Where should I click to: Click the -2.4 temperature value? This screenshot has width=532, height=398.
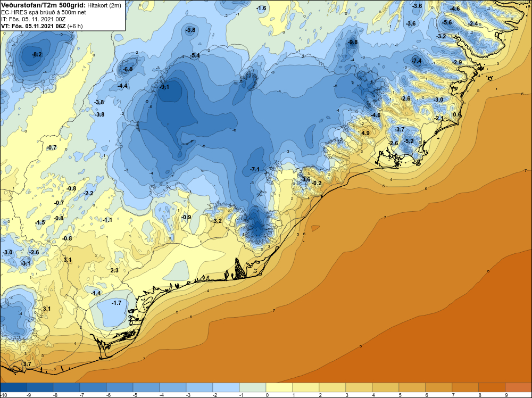472,23
